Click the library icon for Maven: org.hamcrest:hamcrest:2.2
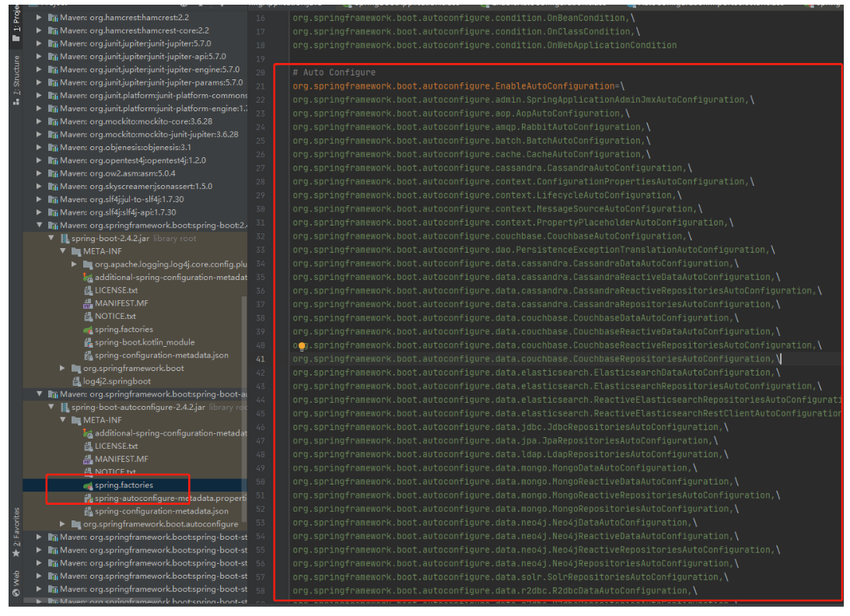The height and width of the screenshot is (616, 850). tap(53, 18)
